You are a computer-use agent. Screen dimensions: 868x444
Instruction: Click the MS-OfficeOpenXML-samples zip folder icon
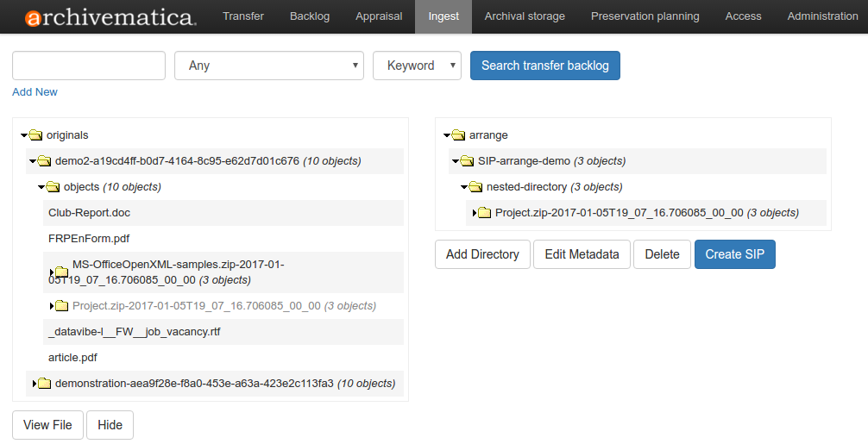pyautogui.click(x=61, y=272)
